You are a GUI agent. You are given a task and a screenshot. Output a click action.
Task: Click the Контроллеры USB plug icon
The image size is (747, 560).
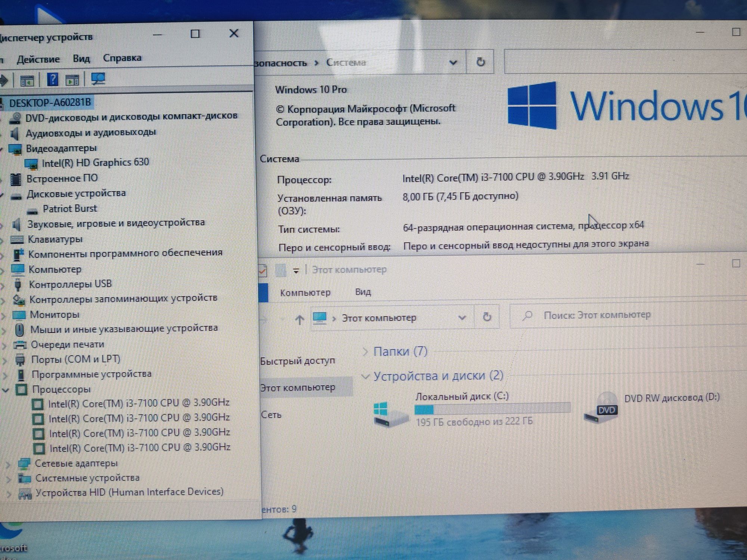(x=18, y=284)
